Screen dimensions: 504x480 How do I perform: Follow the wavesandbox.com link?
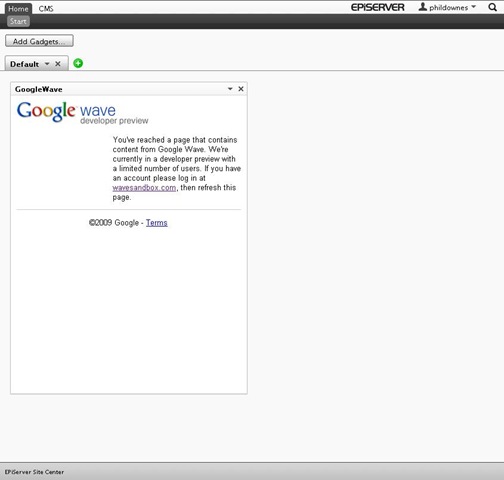click(x=144, y=188)
